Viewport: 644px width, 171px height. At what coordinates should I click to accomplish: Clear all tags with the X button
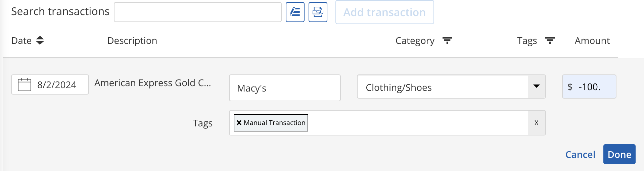pos(536,123)
